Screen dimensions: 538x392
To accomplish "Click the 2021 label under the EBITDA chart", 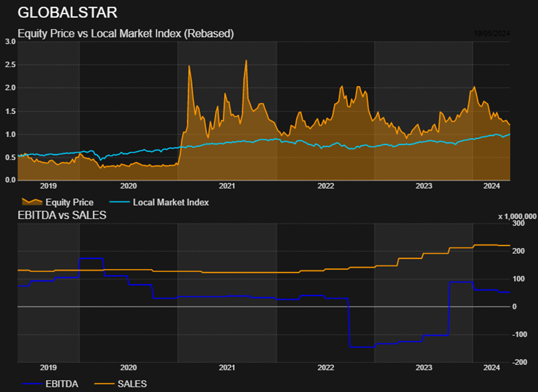I will tap(227, 368).
